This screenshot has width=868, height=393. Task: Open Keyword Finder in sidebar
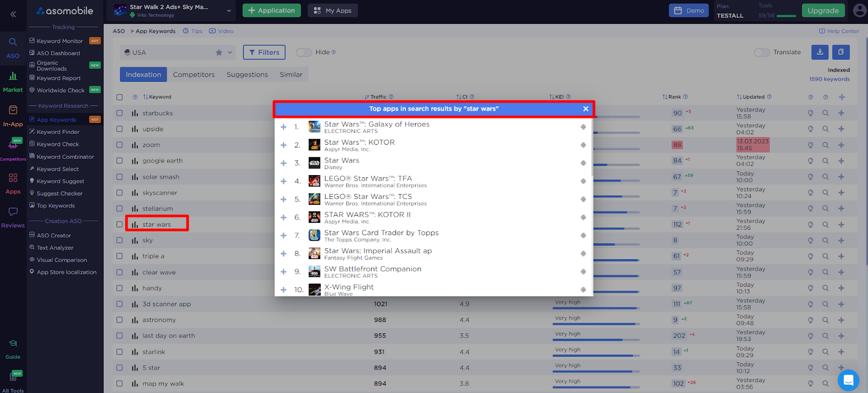58,132
